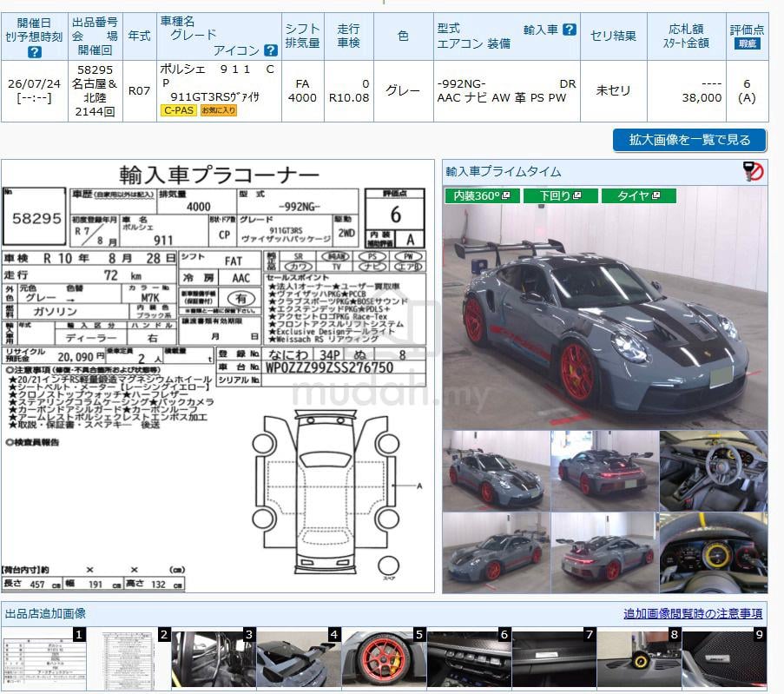Click the auction sheet image
This screenshot has height=694, width=784.
(218, 376)
